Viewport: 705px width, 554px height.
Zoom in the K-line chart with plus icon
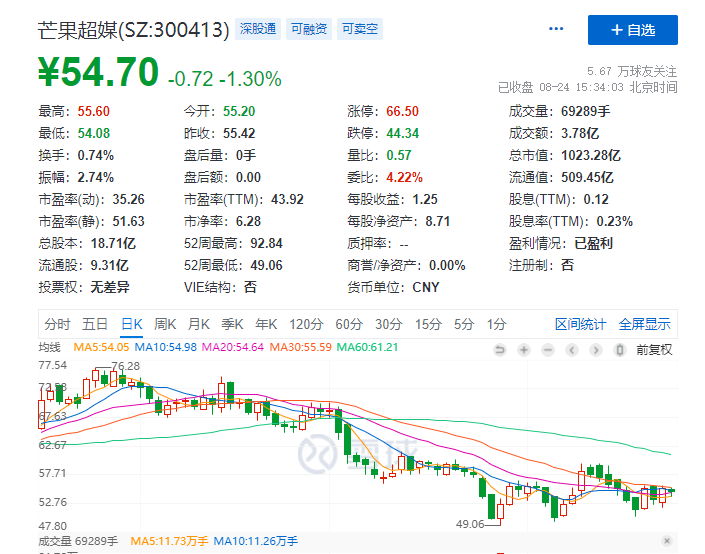524,349
